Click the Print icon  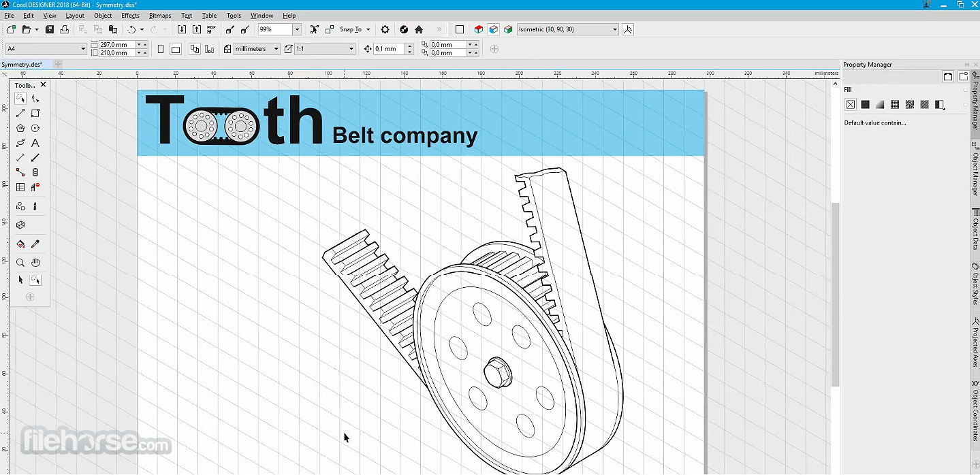(x=64, y=29)
